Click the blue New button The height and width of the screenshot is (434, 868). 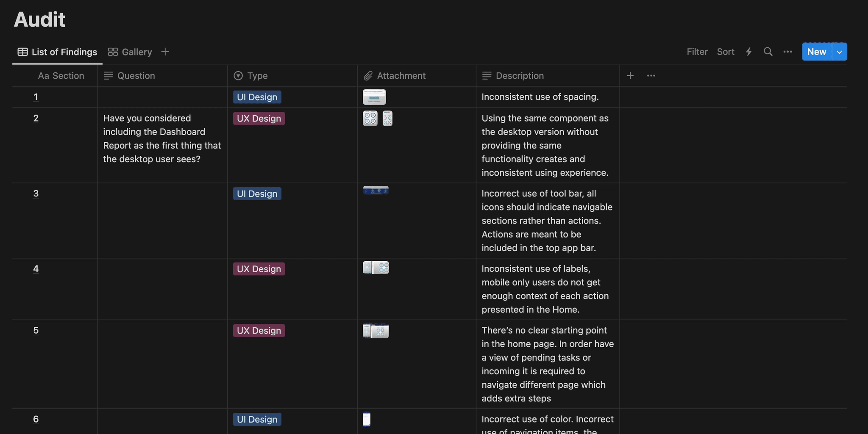coord(817,52)
